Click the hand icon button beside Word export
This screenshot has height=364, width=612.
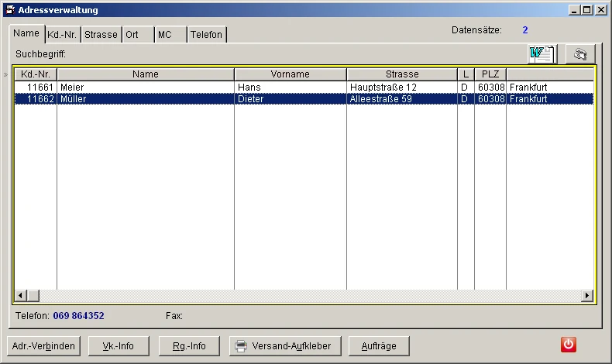pyautogui.click(x=580, y=54)
